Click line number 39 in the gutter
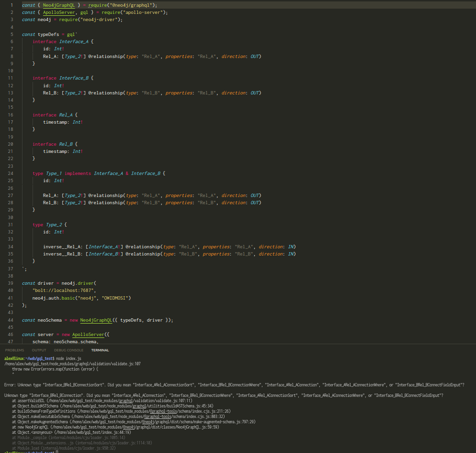 pos(11,283)
